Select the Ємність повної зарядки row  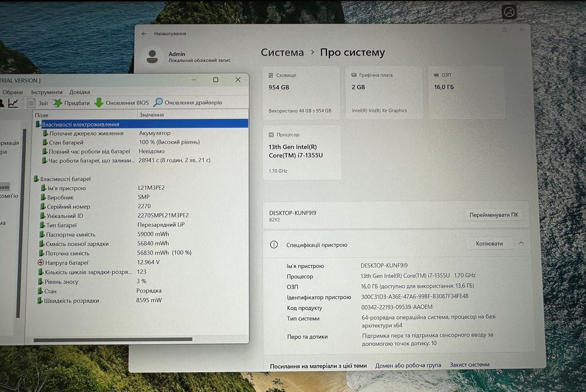click(x=141, y=244)
